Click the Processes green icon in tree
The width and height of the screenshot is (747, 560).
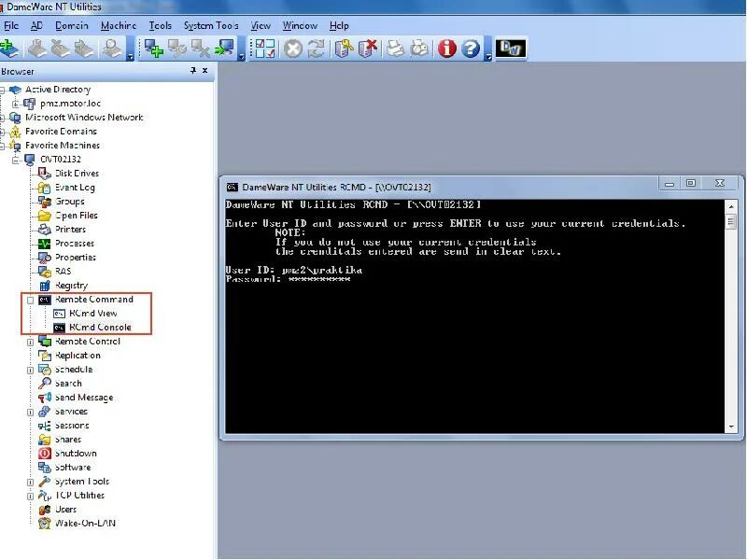coord(44,244)
